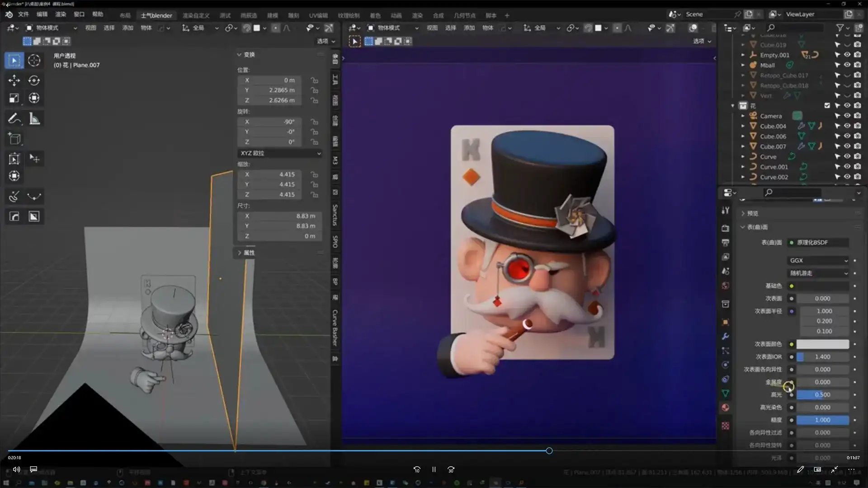Select the Cursor tool

tap(34, 60)
